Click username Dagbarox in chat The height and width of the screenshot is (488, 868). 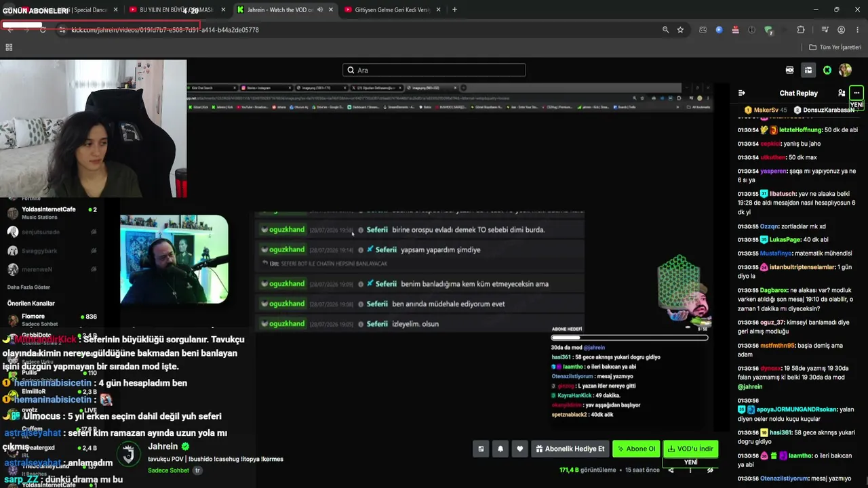point(774,290)
